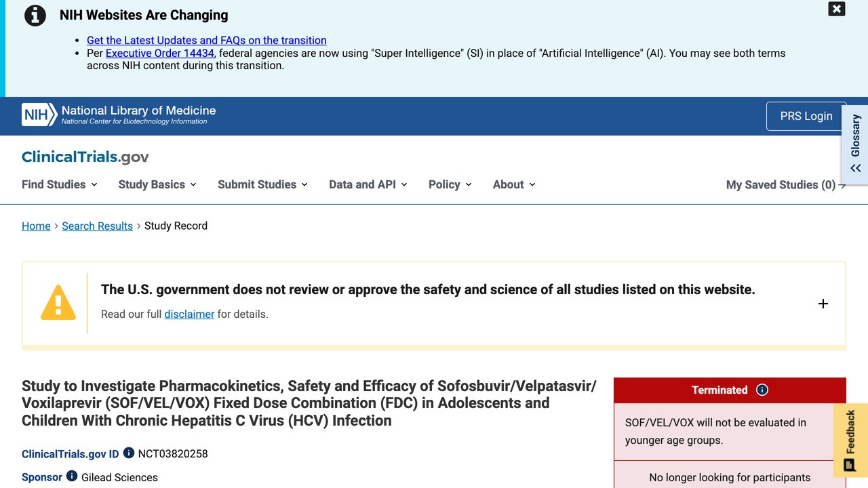This screenshot has width=868, height=488.
Task: Open the Feedback side tab
Action: pyautogui.click(x=850, y=439)
